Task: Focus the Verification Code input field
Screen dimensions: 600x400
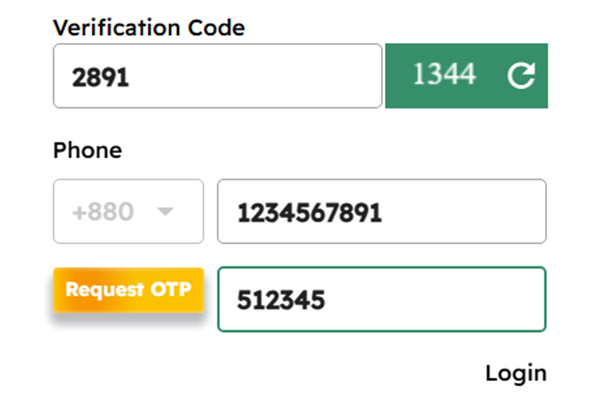Action: pos(218,76)
